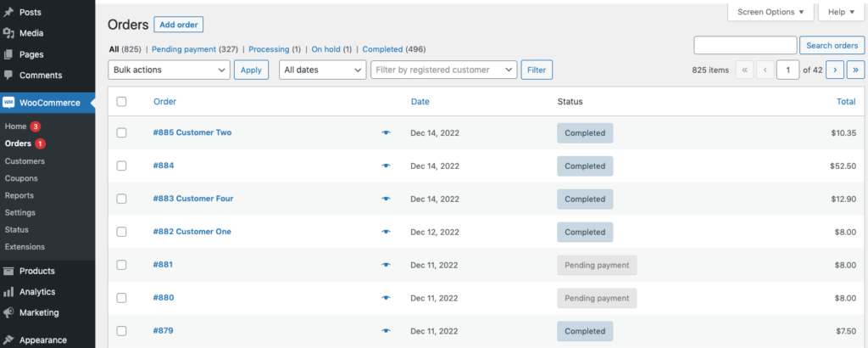Click the Marketing megaphone icon
This screenshot has width=868, height=348.
pyautogui.click(x=8, y=312)
